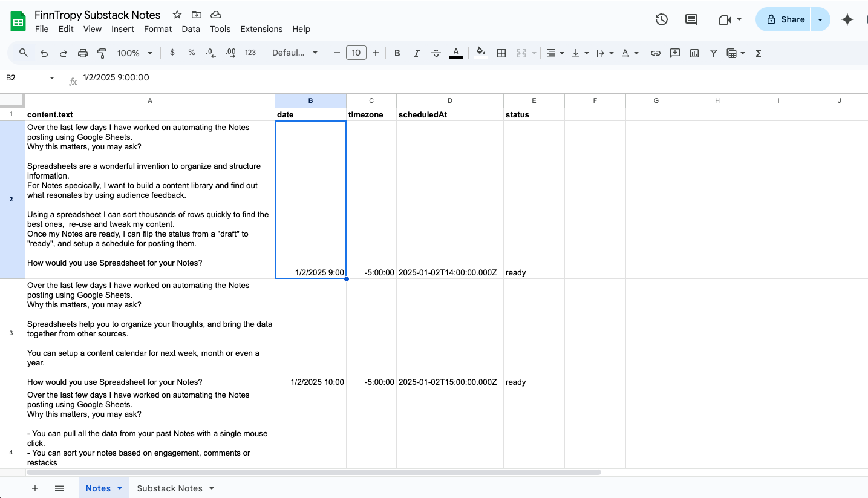
Task: Open the all sheets list
Action: 59,488
